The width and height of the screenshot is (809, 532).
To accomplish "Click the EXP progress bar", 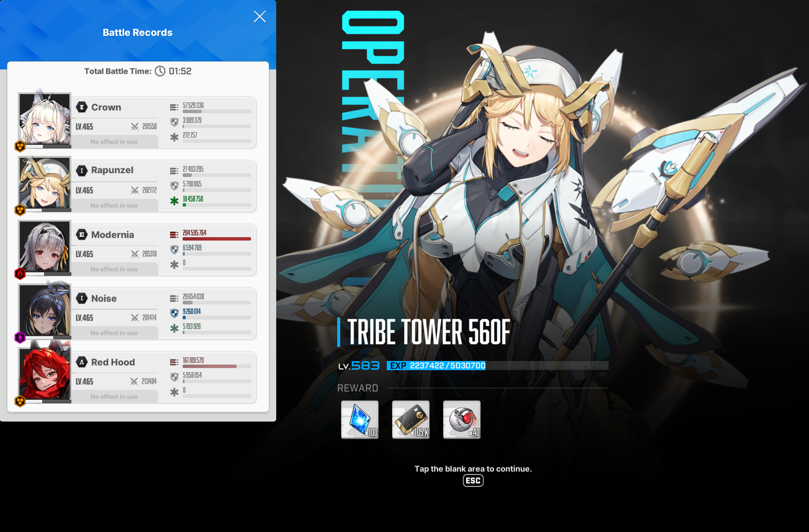I will [x=498, y=366].
